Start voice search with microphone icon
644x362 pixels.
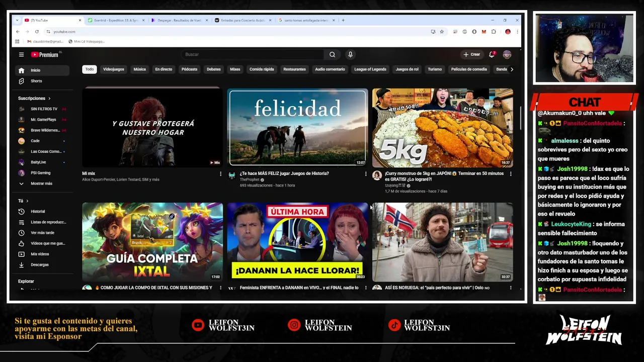pyautogui.click(x=350, y=54)
